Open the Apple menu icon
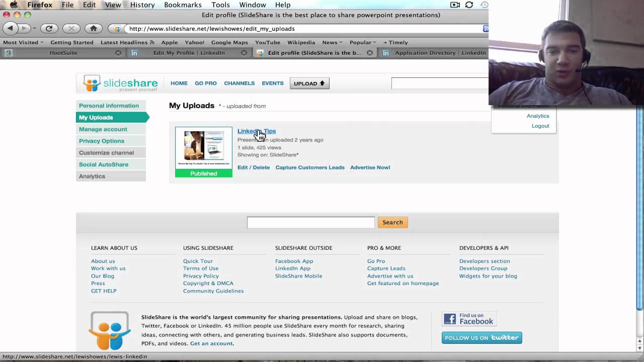The width and height of the screenshot is (644, 362). coord(14,5)
